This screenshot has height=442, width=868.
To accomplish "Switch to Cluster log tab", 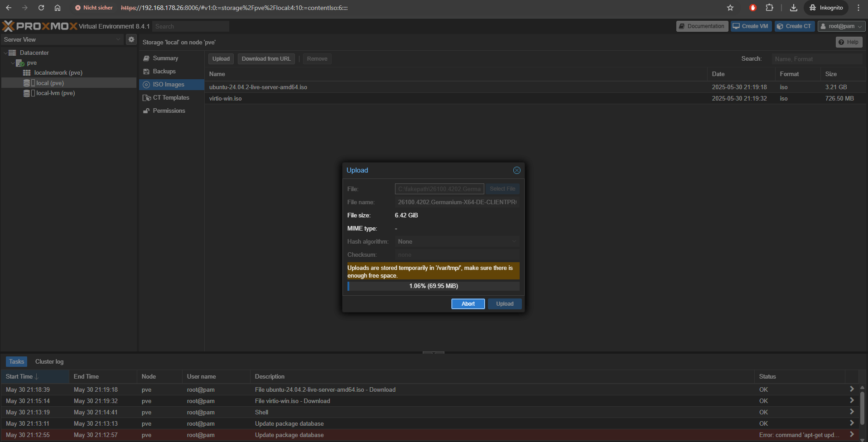I will pyautogui.click(x=49, y=361).
